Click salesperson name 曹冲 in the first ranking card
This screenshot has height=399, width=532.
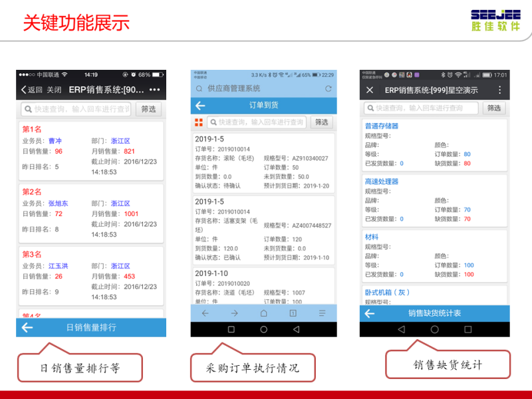pos(55,141)
